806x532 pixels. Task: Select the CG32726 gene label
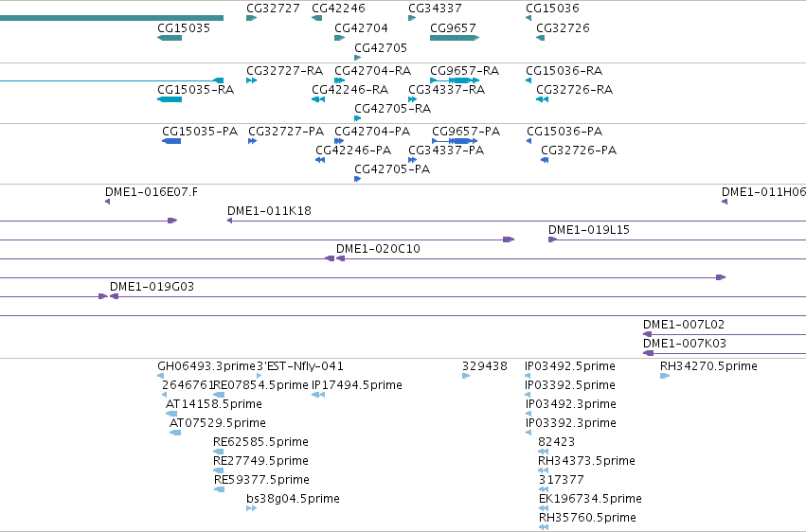563,28
